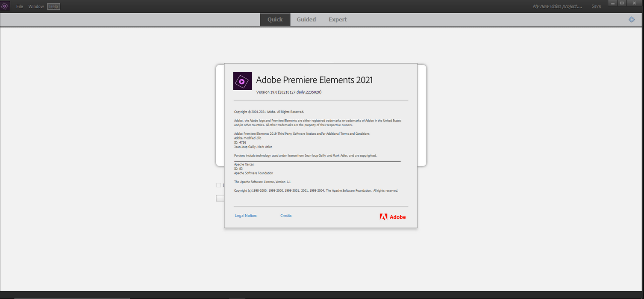Switch to the Expert tab

tap(338, 19)
